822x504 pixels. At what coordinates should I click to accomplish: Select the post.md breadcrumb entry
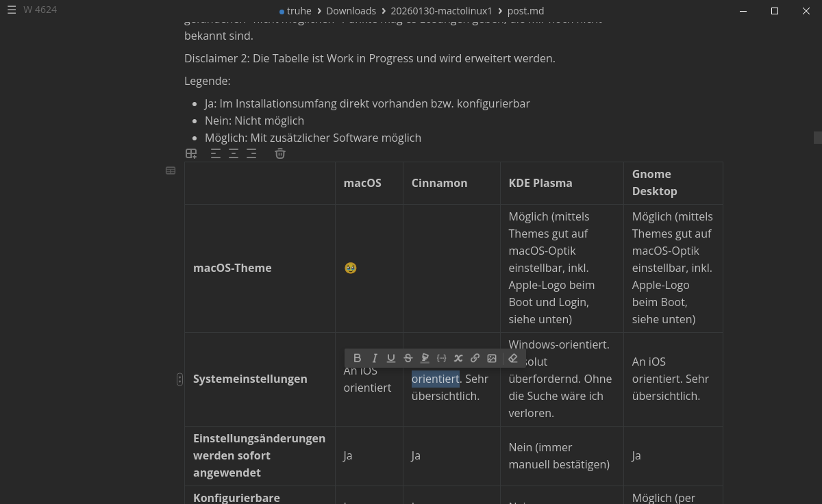pyautogui.click(x=525, y=10)
